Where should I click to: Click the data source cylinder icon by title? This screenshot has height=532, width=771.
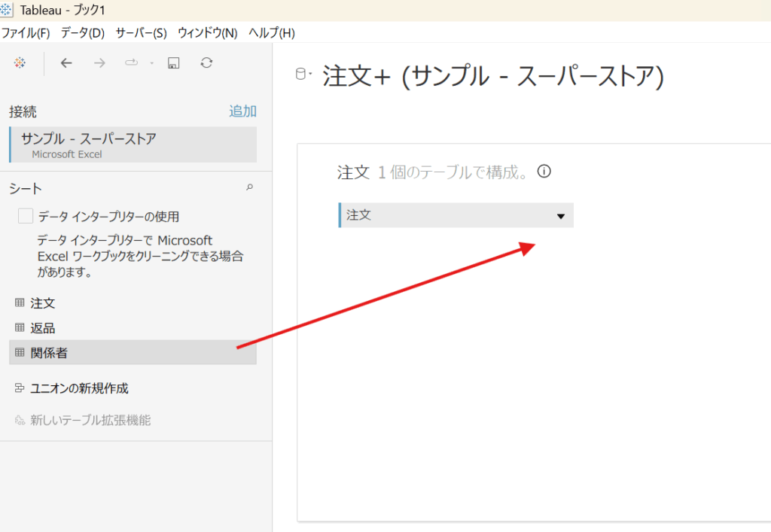(303, 74)
